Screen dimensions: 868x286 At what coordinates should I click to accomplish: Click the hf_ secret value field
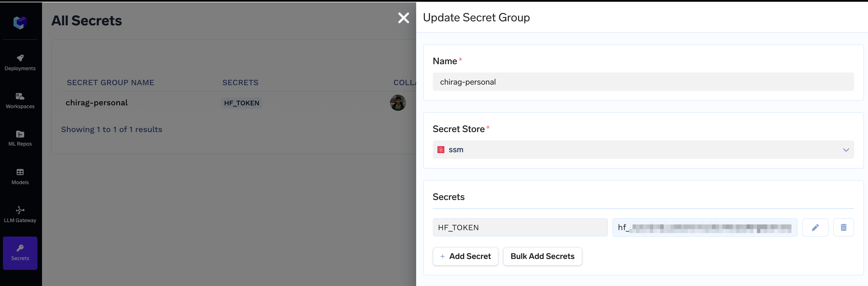point(705,227)
